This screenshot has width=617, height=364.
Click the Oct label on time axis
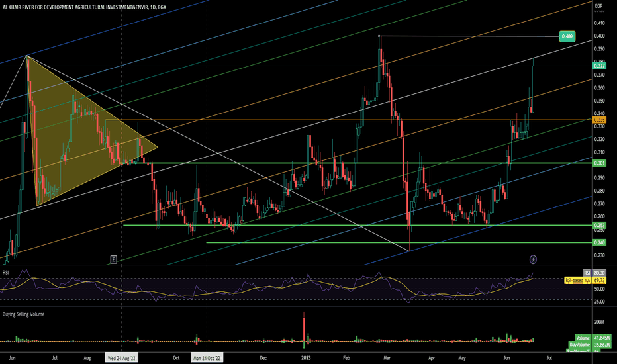pos(176,358)
